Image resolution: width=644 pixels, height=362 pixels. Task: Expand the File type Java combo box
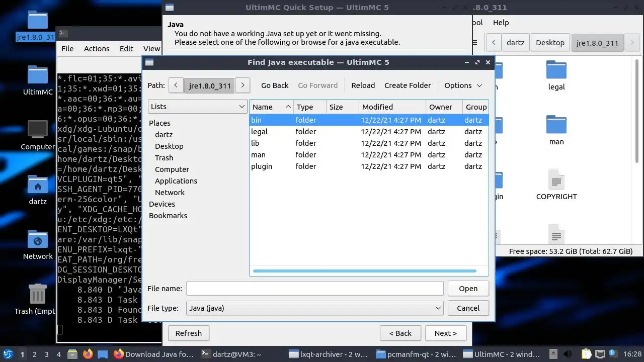315,308
